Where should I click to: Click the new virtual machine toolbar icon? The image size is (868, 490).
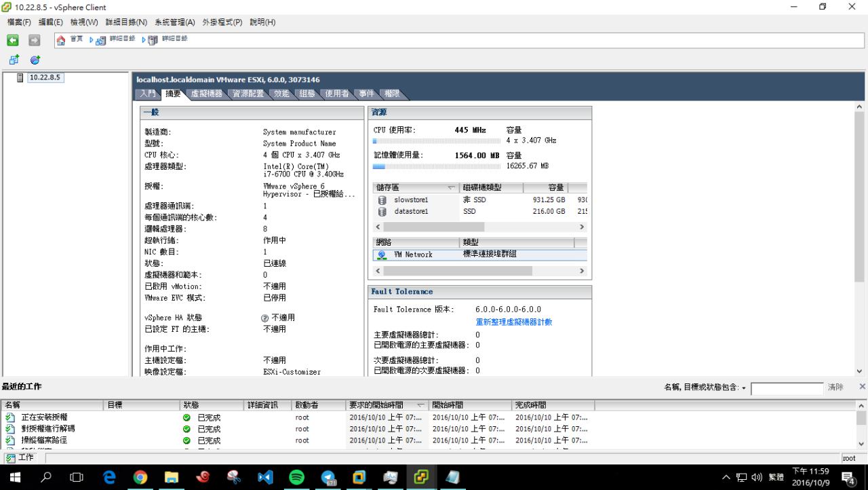(x=13, y=60)
